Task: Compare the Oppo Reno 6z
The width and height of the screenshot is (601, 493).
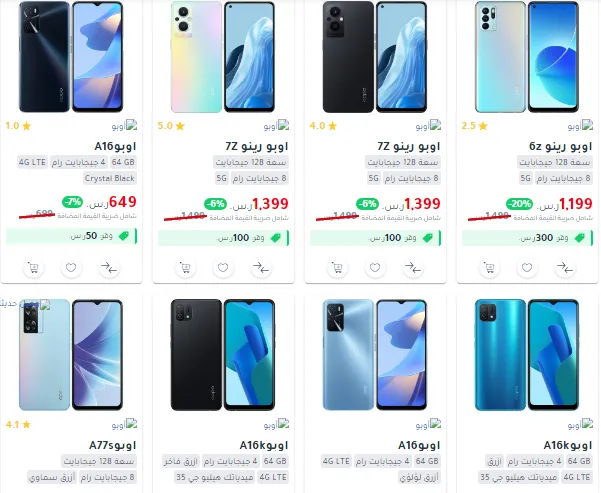Action: (x=565, y=268)
